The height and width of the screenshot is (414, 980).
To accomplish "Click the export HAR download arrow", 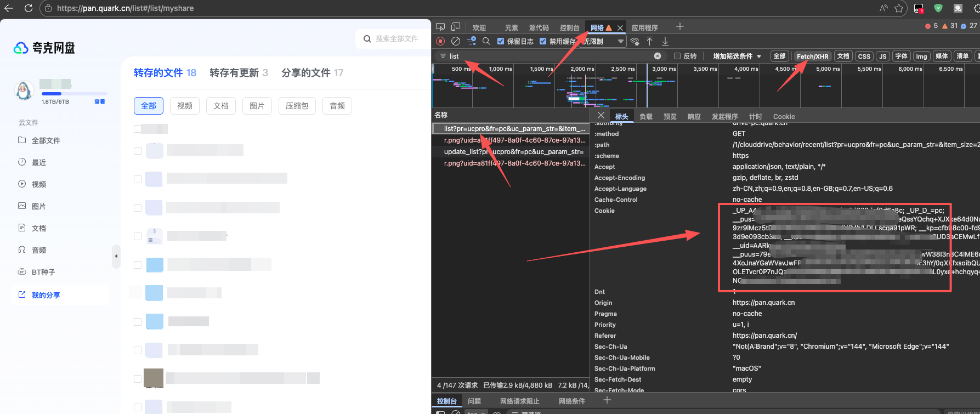I will pos(665,41).
